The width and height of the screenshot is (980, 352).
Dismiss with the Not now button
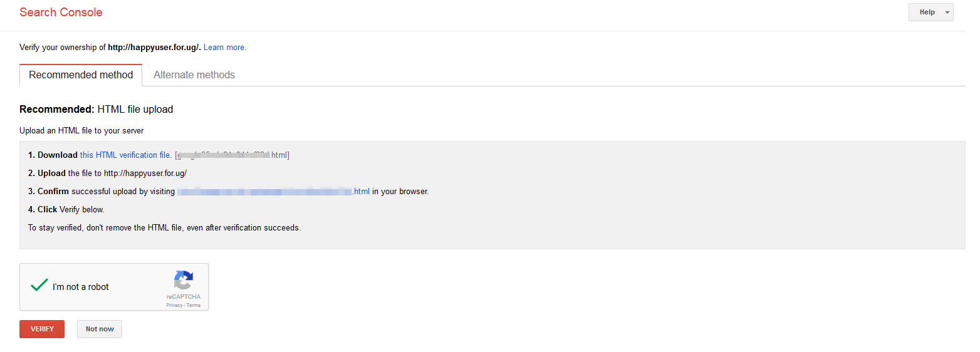(100, 329)
